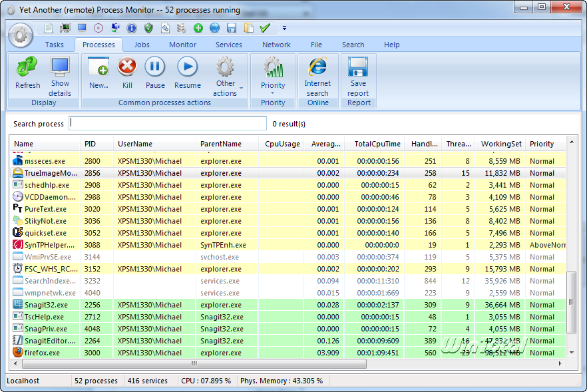This screenshot has height=392, width=587.
Task: Click the blue screen quick-access icon
Action: click(82, 28)
